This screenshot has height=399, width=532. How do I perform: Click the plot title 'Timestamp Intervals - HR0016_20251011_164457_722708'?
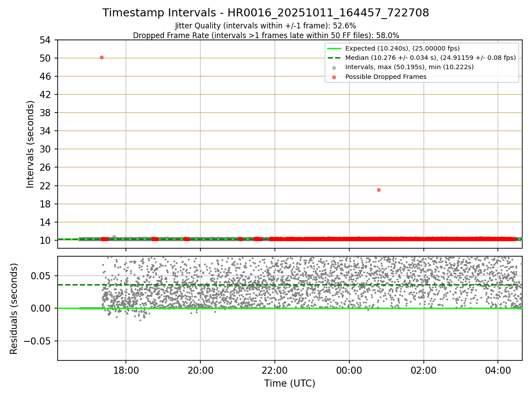[x=266, y=13]
